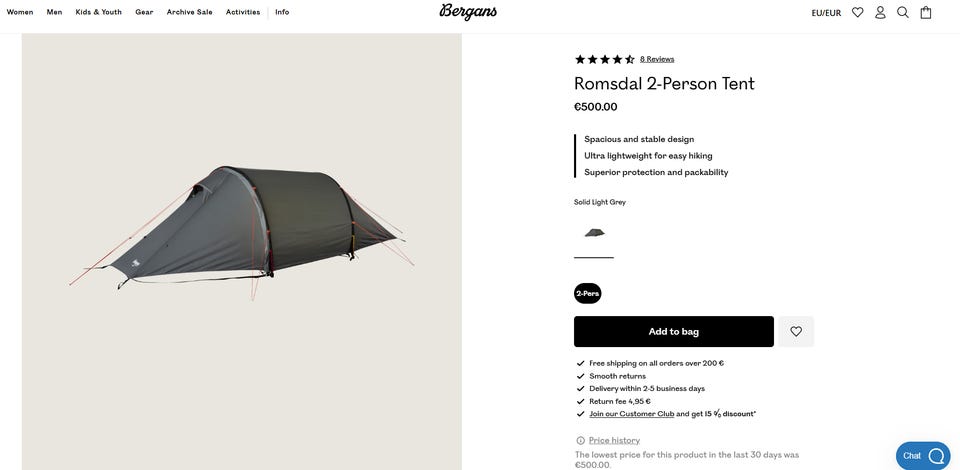This screenshot has width=960, height=470.
Task: Open the Chat bubble widget
Action: pos(923,456)
